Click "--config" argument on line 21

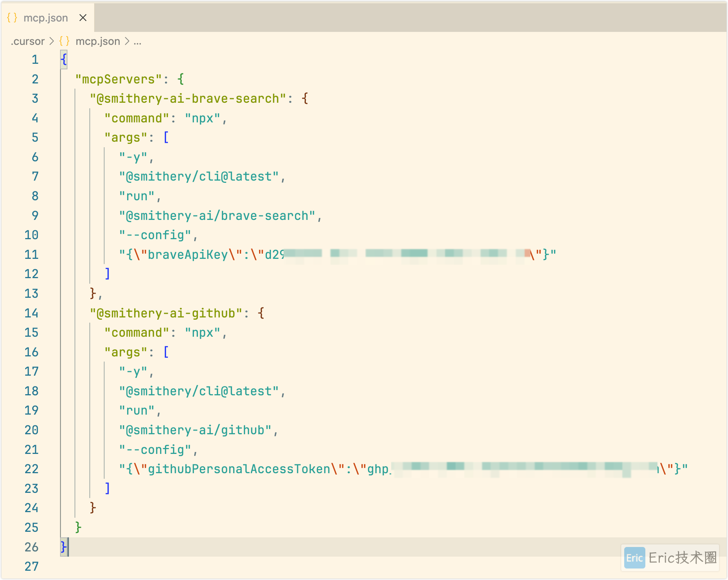pos(155,450)
